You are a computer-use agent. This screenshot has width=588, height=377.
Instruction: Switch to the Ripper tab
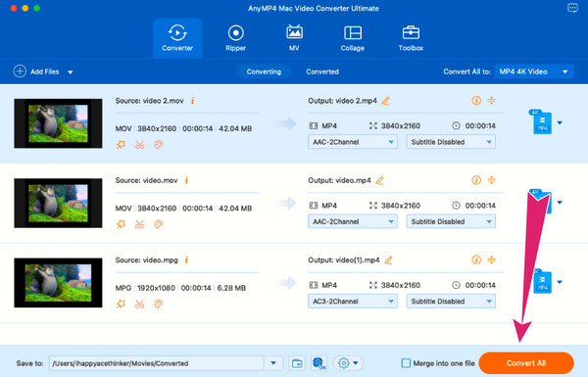coord(236,38)
